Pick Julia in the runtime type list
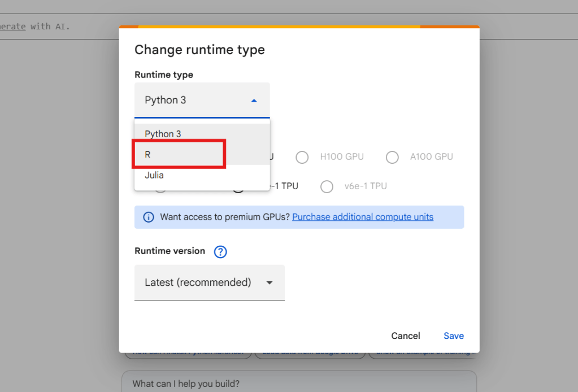578x392 pixels. 154,175
